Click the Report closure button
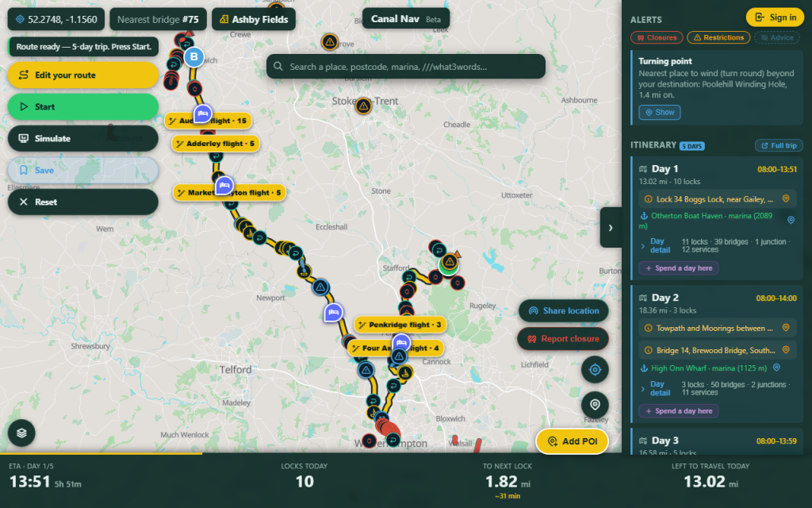The width and height of the screenshot is (812, 508). coord(563,338)
